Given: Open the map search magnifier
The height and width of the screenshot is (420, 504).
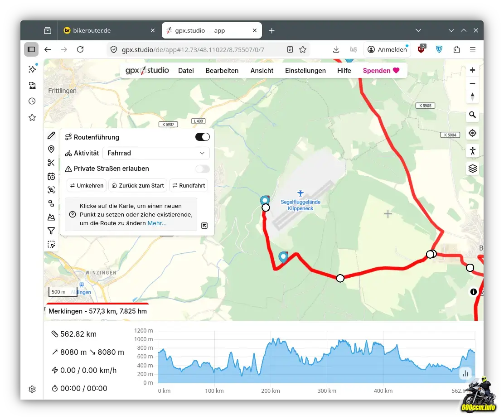Looking at the screenshot, I should (x=472, y=115).
